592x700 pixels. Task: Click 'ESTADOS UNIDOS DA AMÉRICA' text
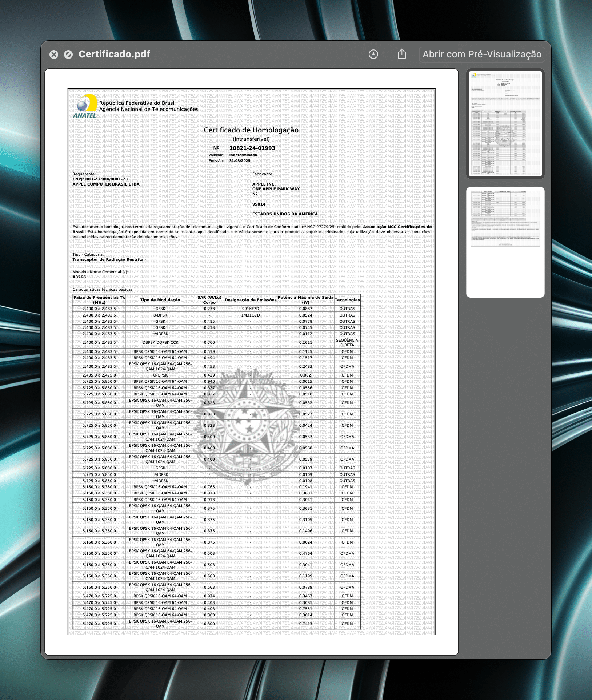point(285,214)
